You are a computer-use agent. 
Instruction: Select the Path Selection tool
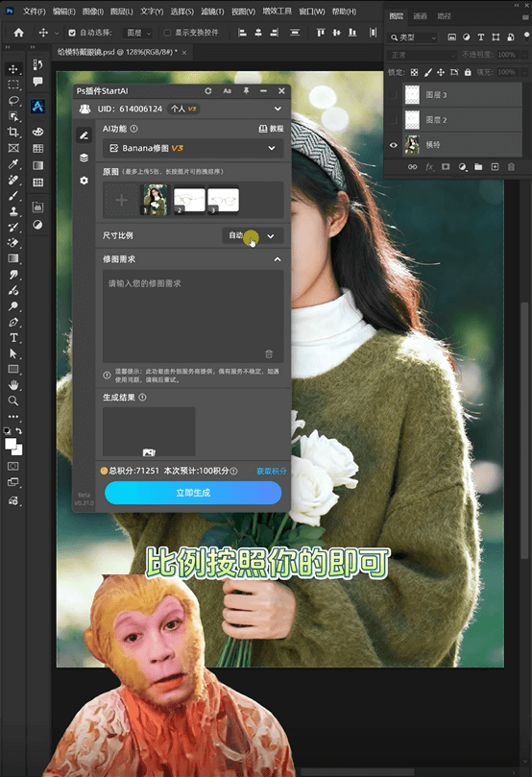tap(13, 353)
